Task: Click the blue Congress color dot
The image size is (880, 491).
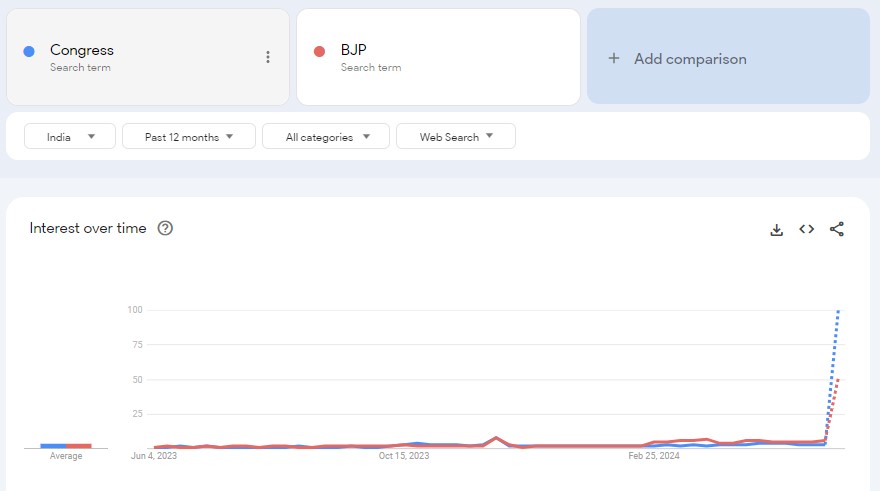Action: (29, 51)
